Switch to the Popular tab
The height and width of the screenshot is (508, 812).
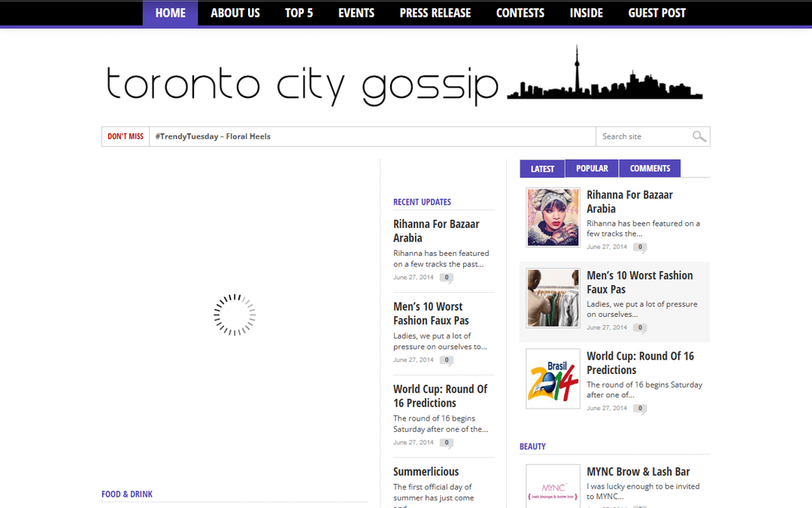pos(592,168)
